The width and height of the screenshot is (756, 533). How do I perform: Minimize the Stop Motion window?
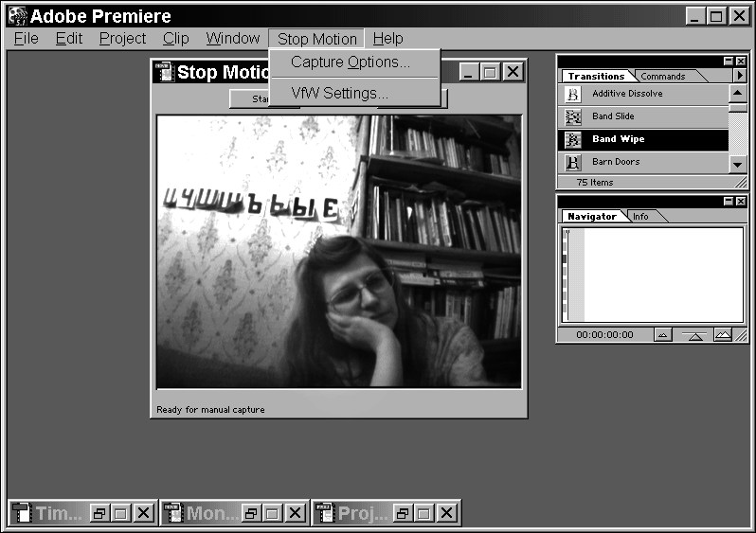[468, 72]
